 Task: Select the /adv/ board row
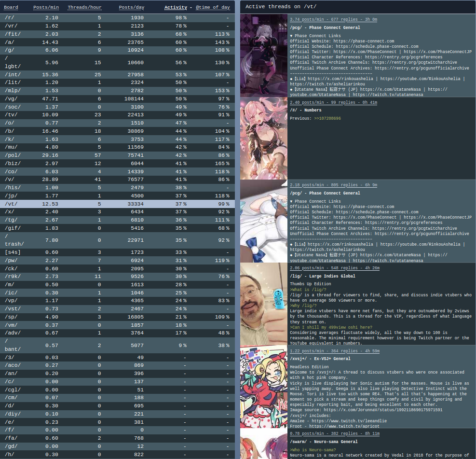point(117,333)
